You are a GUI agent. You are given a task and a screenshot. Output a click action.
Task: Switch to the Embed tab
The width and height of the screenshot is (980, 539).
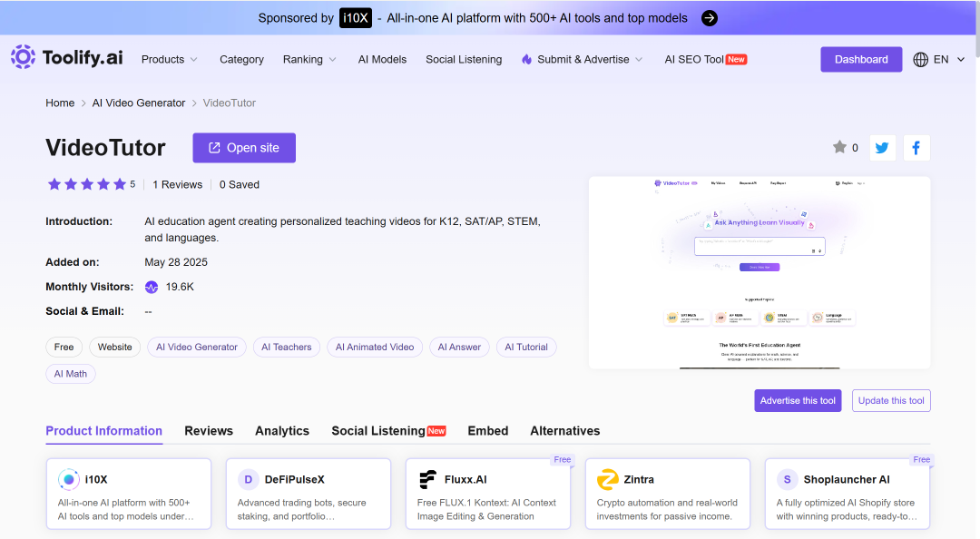(x=487, y=431)
